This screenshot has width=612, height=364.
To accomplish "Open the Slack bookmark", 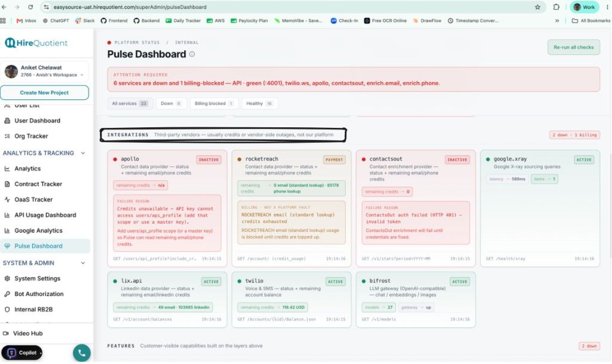I will coord(85,21).
